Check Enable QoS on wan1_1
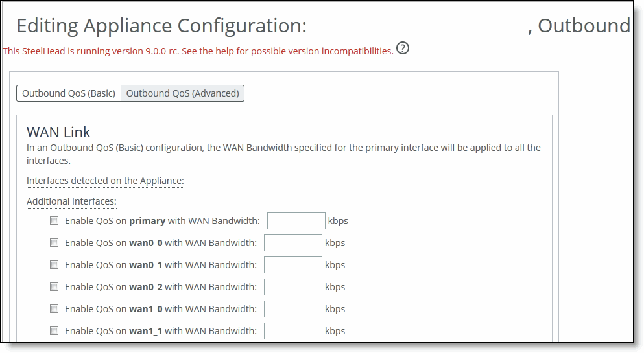The width and height of the screenshot is (644, 353). (x=54, y=331)
